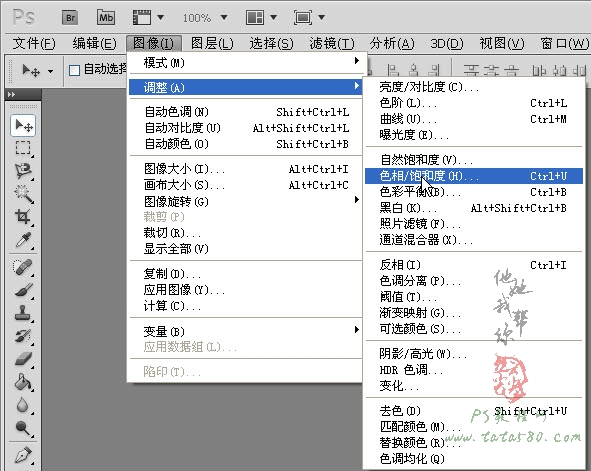The image size is (591, 471).
Task: Choose 渐变映射(G) adjustment
Action: point(474,313)
